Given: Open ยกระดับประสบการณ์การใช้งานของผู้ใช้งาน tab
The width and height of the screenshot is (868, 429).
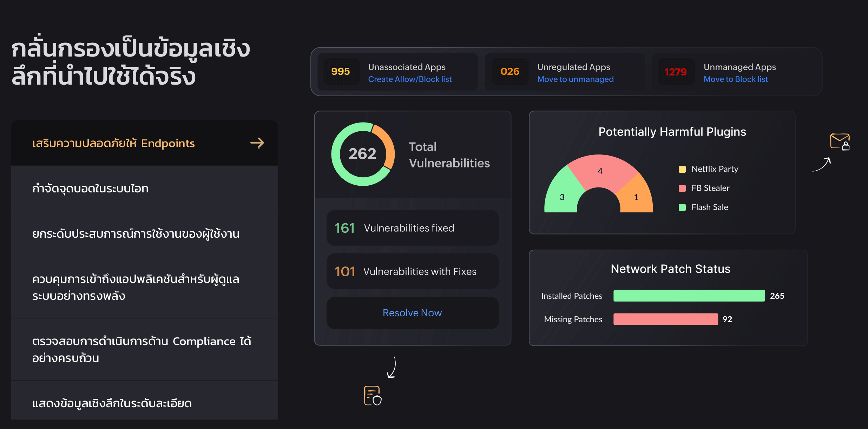Looking at the screenshot, I should click(x=136, y=234).
